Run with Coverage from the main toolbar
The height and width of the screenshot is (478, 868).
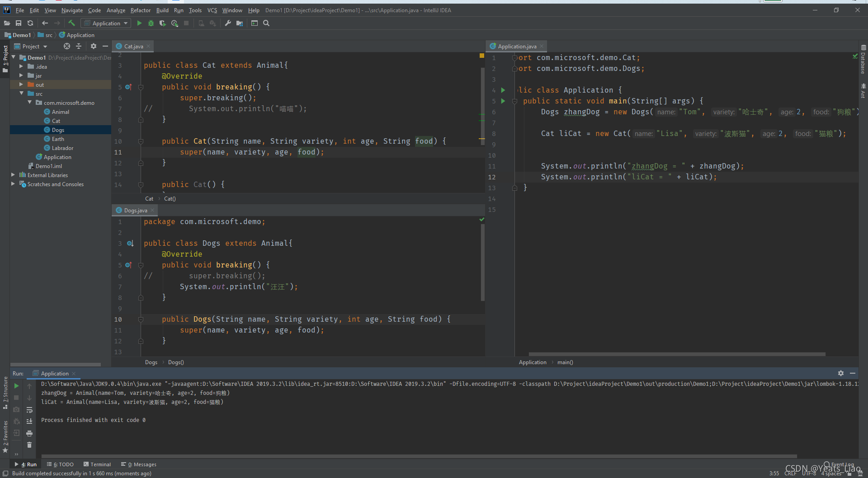pyautogui.click(x=163, y=23)
